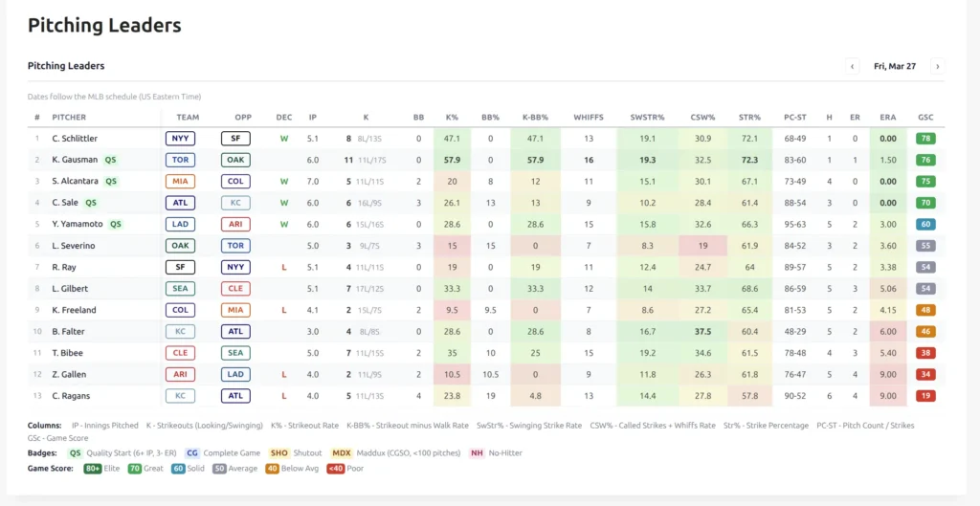Sort by CSW% column header
The width and height of the screenshot is (980, 506).
tap(703, 117)
